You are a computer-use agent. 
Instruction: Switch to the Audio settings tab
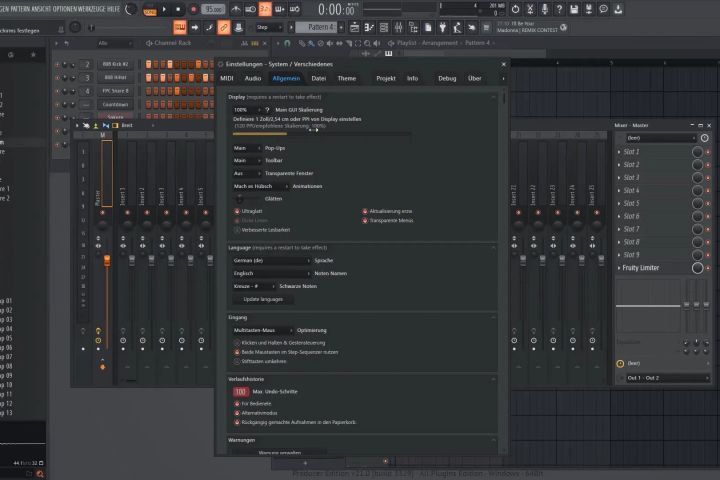253,79
